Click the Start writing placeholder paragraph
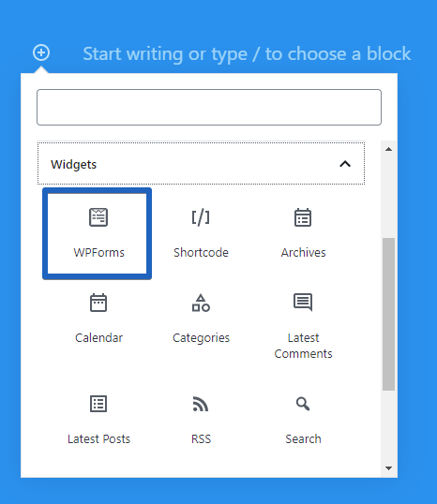Screen dimensions: 437x504 (247, 53)
